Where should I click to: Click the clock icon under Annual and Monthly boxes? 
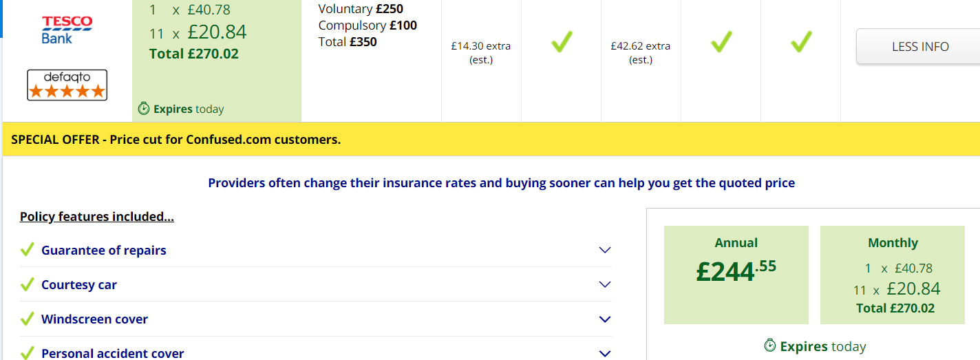pos(770,345)
